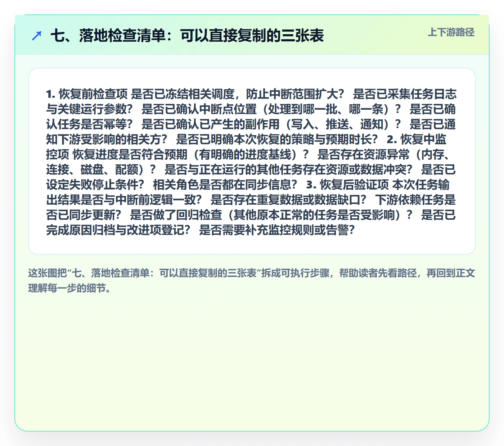Click the checklist text block starting 1. 恢复前检查项
504x446 pixels.
pyautogui.click(x=251, y=161)
